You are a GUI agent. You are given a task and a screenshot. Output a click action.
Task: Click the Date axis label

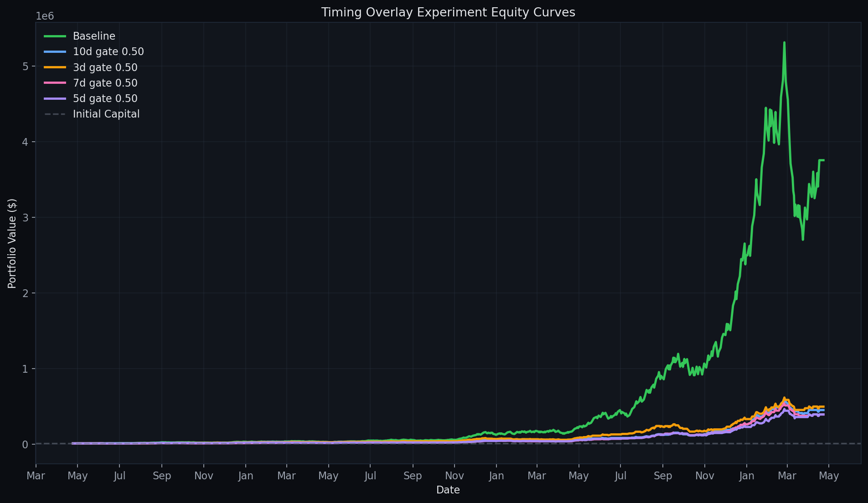point(448,490)
